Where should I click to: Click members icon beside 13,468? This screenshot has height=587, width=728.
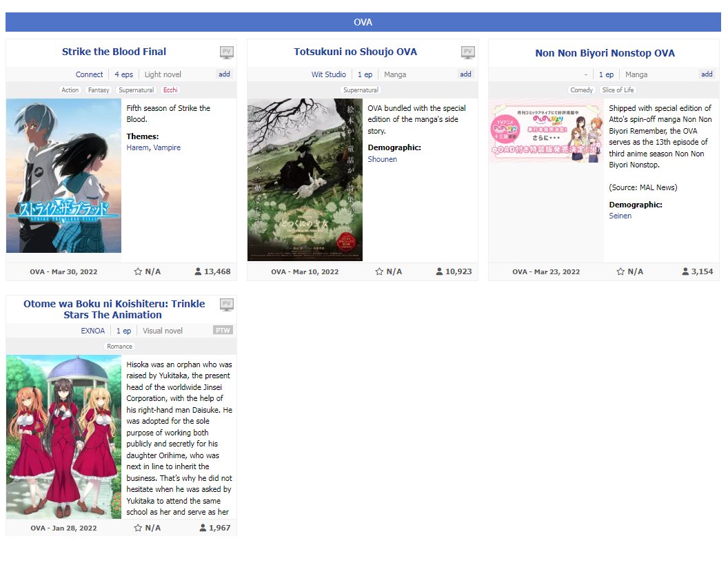(x=198, y=271)
